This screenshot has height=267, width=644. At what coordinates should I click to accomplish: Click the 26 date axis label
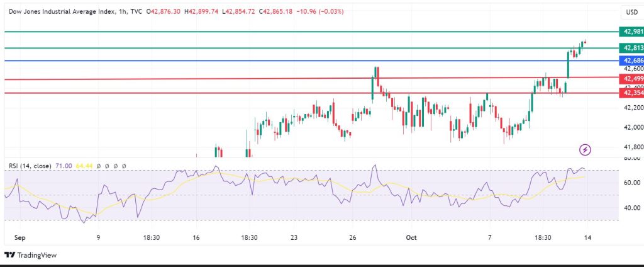click(x=353, y=238)
